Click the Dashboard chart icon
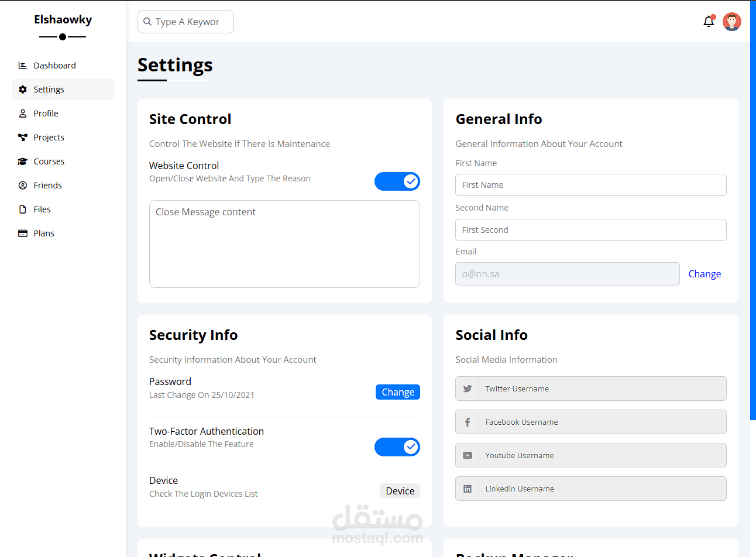756x557 pixels. click(23, 66)
